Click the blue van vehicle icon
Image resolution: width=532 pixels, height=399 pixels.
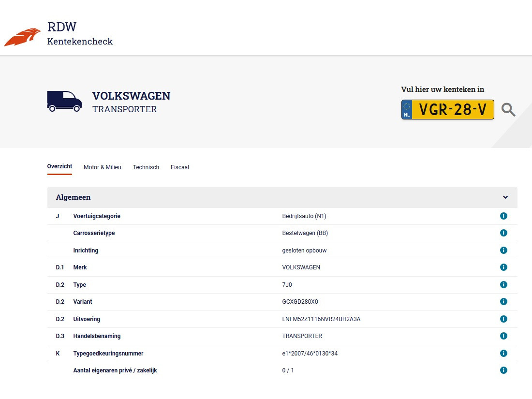click(x=64, y=101)
